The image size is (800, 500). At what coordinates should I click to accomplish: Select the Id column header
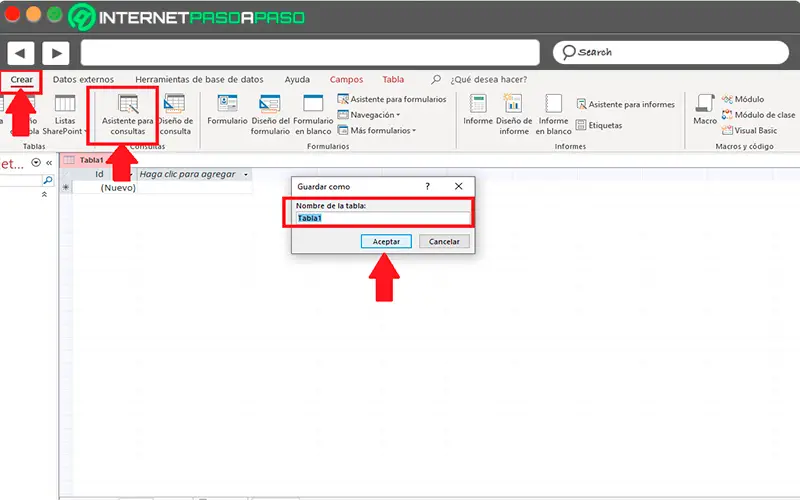pos(99,174)
